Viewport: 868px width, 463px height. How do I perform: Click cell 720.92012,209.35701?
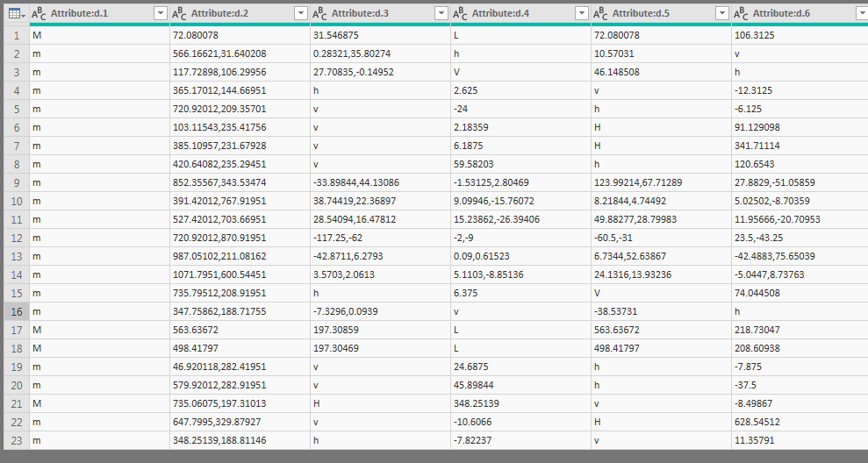(240, 109)
